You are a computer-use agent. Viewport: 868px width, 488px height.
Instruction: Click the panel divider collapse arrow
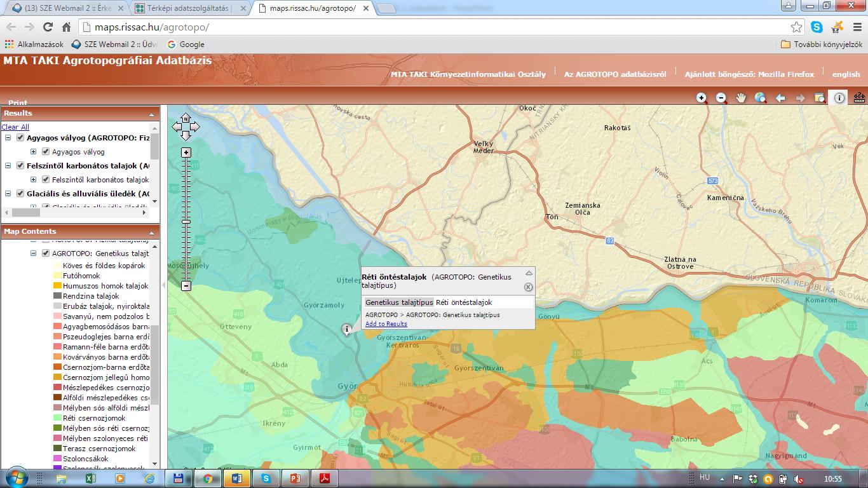(163, 285)
